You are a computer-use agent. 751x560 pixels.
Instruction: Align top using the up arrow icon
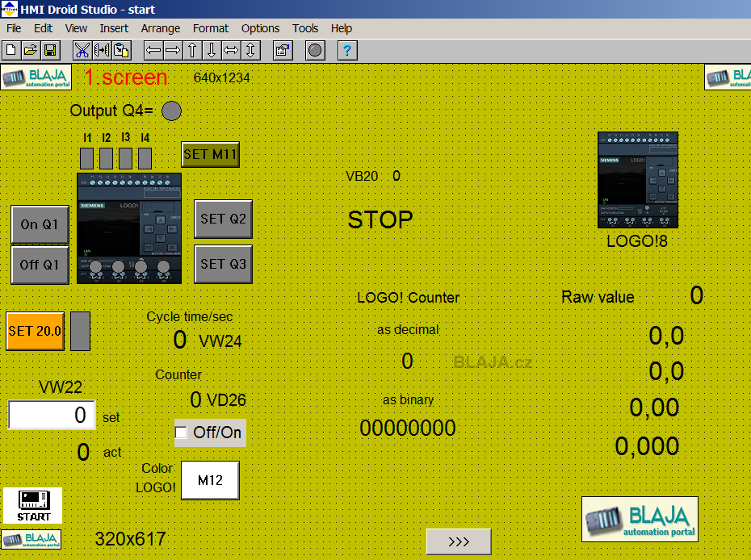point(192,50)
